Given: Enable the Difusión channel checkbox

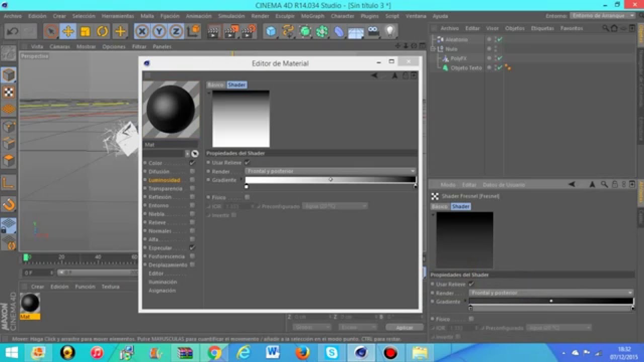Looking at the screenshot, I should pos(192,171).
